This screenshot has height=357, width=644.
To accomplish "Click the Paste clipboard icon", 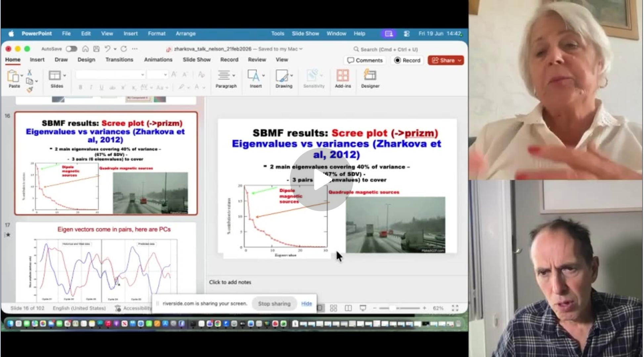I will click(13, 76).
